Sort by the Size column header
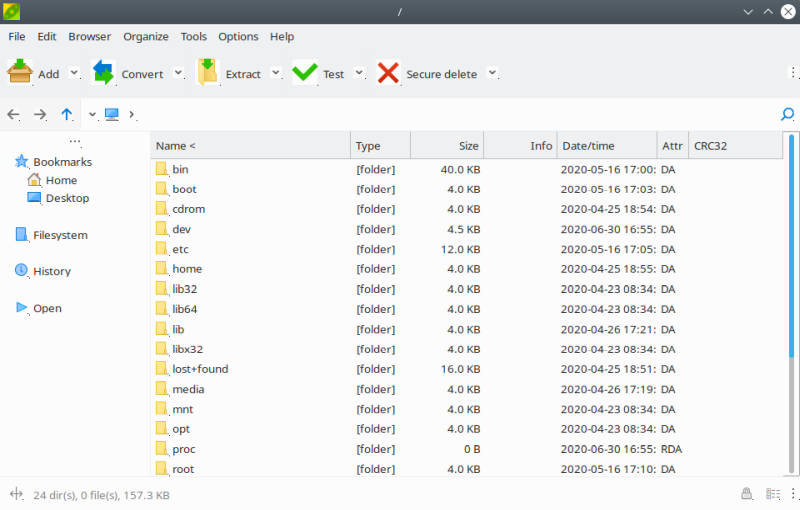The image size is (800, 510). point(446,146)
